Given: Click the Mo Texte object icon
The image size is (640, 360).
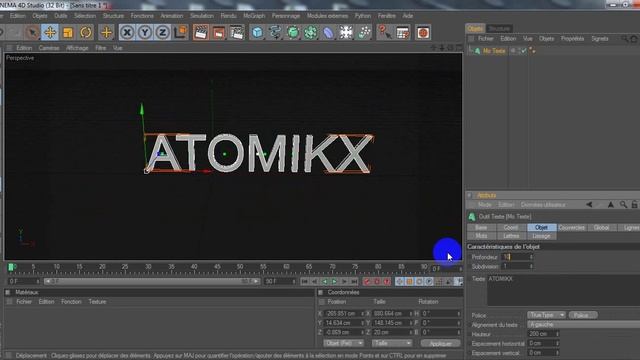Looking at the screenshot, I should tap(477, 51).
